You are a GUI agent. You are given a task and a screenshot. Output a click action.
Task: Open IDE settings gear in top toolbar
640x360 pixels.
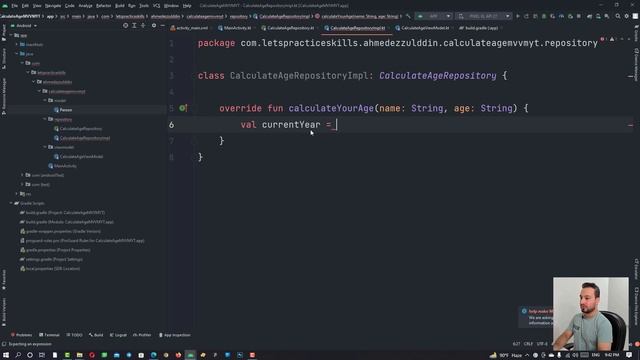(627, 16)
